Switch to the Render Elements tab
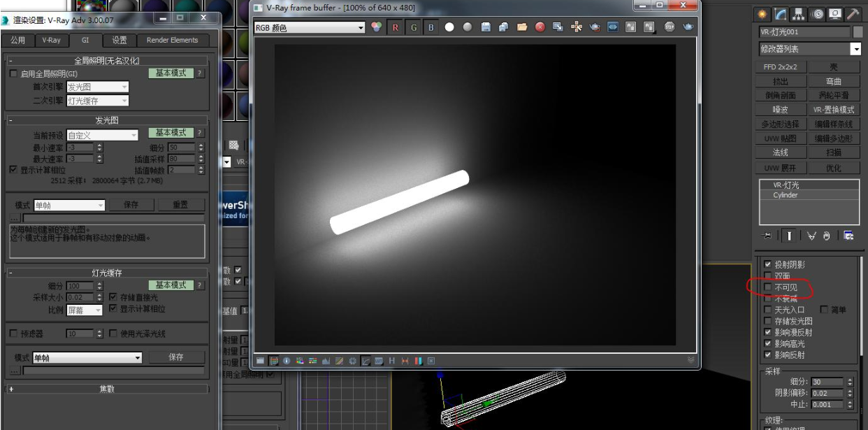This screenshot has height=430, width=868. [x=172, y=40]
